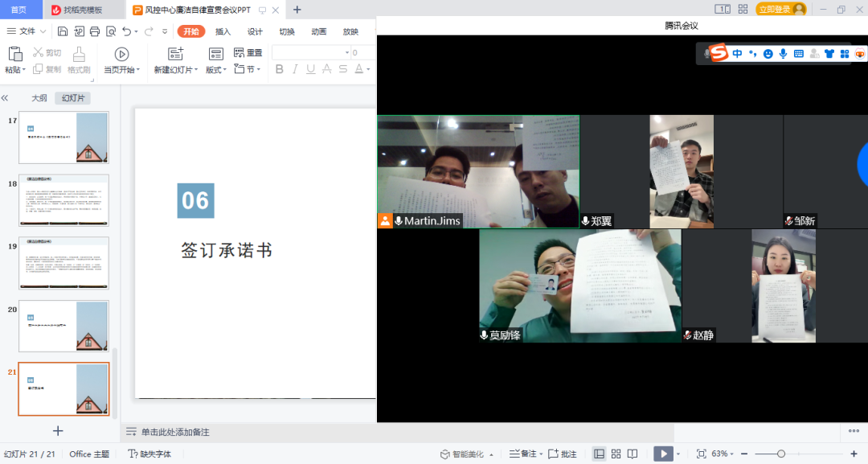868x464 pixels.
Task: Toggle the Sogou 中 Chinese/English input mode
Action: pos(738,54)
